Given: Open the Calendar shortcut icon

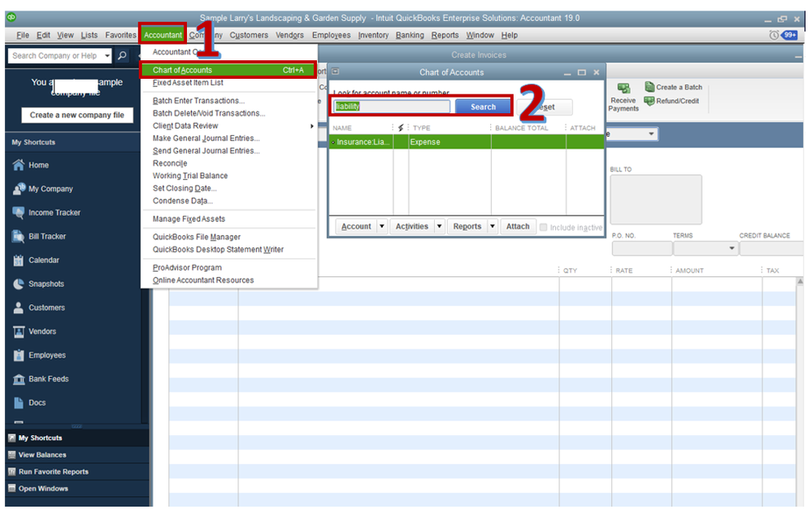Looking at the screenshot, I should point(19,260).
